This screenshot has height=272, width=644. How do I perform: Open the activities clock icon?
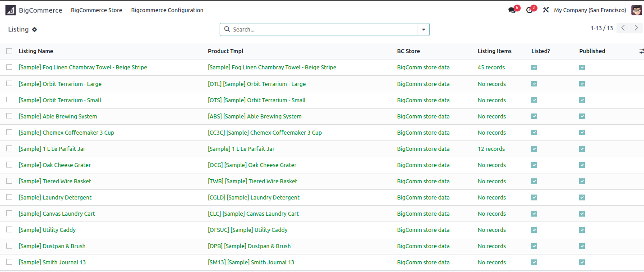(x=529, y=10)
